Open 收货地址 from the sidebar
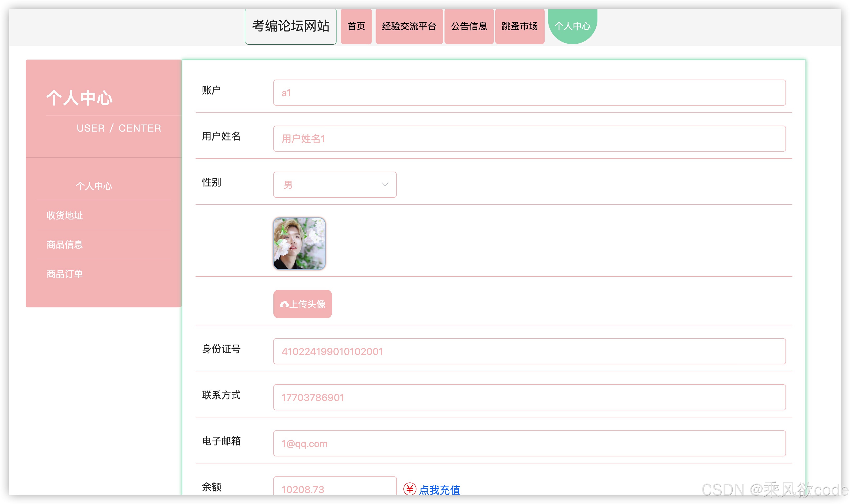Viewport: 850px width, 504px height. [65, 215]
